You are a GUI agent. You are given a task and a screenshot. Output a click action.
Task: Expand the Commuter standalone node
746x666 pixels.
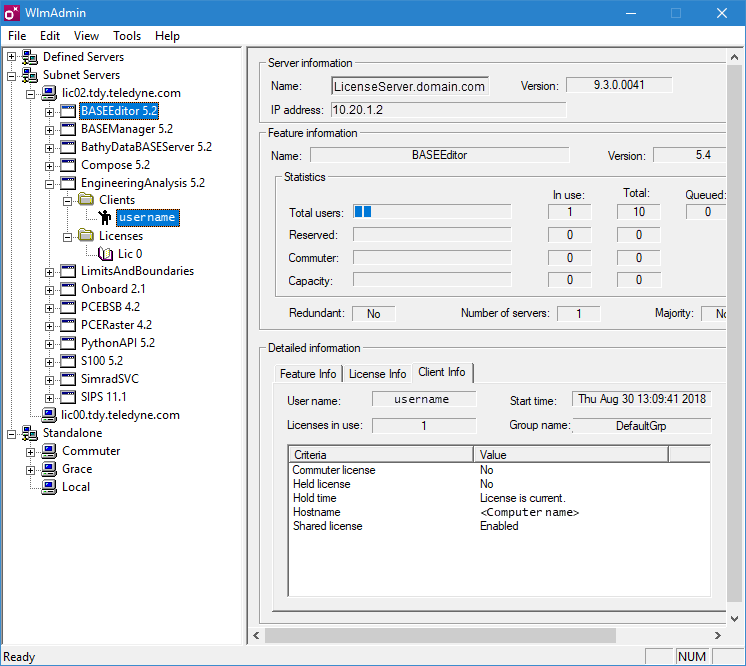pyautogui.click(x=31, y=451)
